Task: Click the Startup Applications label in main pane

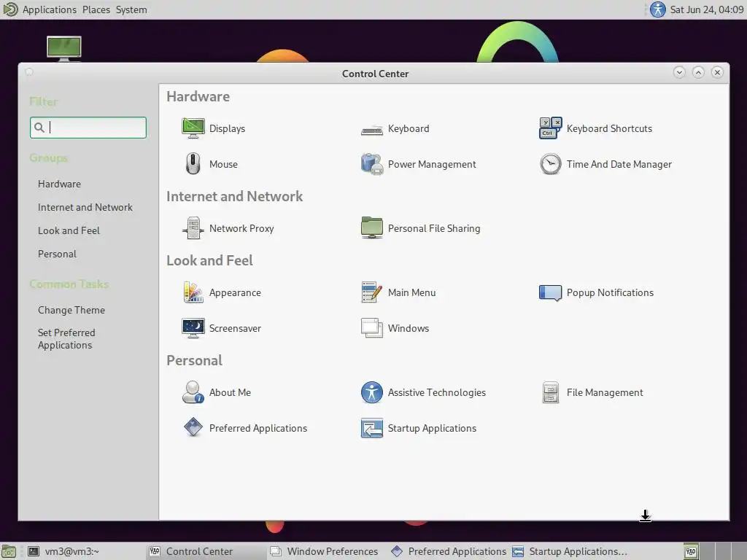Action: click(432, 428)
